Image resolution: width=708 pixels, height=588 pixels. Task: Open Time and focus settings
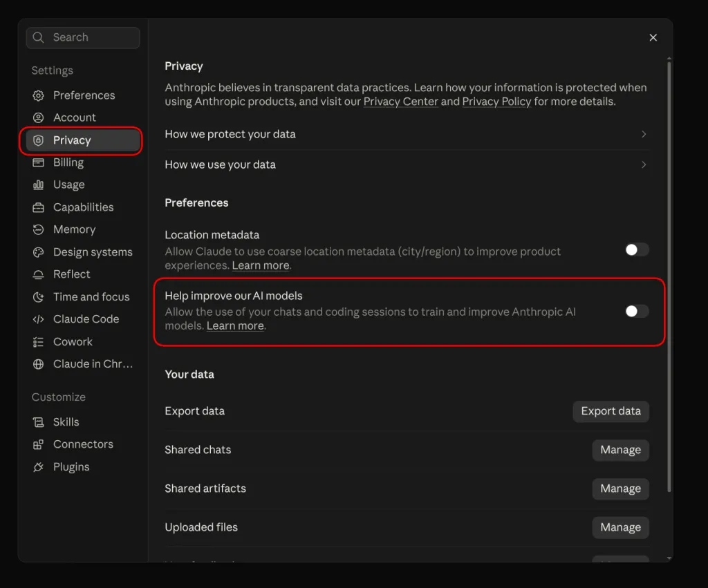[83, 297]
